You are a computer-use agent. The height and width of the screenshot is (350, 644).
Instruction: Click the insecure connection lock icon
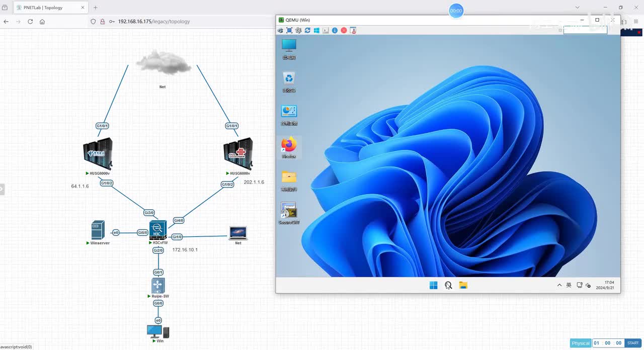[103, 22]
